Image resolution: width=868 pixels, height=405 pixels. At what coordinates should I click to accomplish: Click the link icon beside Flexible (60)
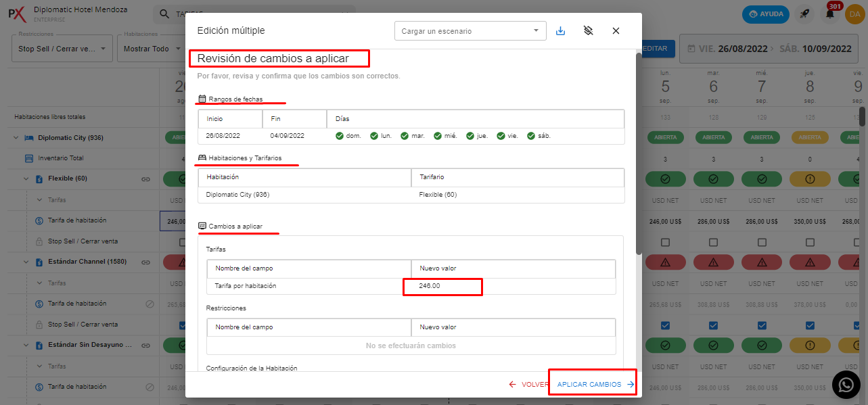point(145,179)
